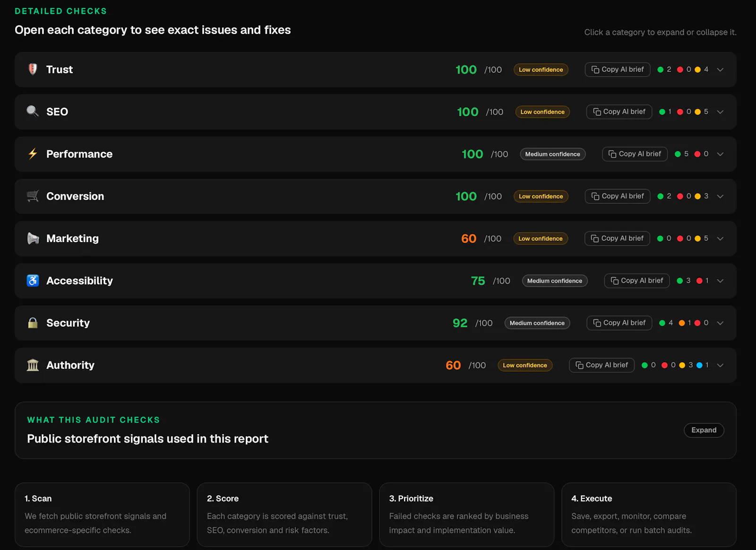
Task: Copy AI brief for Security
Action: pos(619,323)
